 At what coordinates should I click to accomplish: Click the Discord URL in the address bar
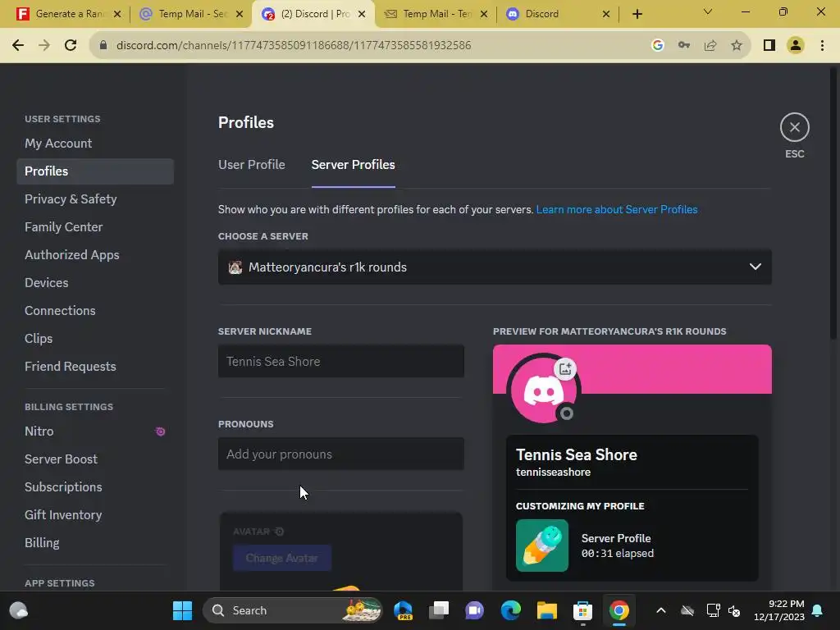294,46
